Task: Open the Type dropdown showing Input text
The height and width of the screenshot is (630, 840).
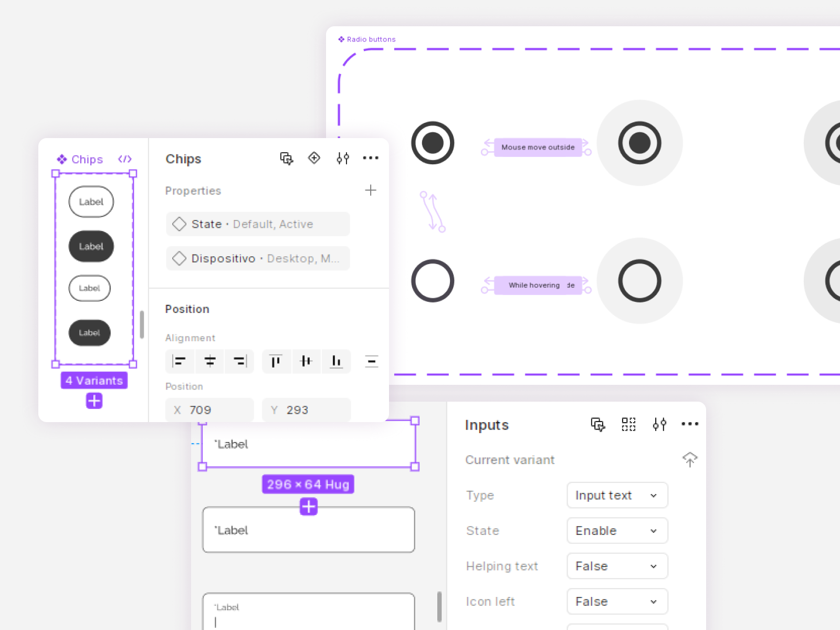Action: [617, 495]
